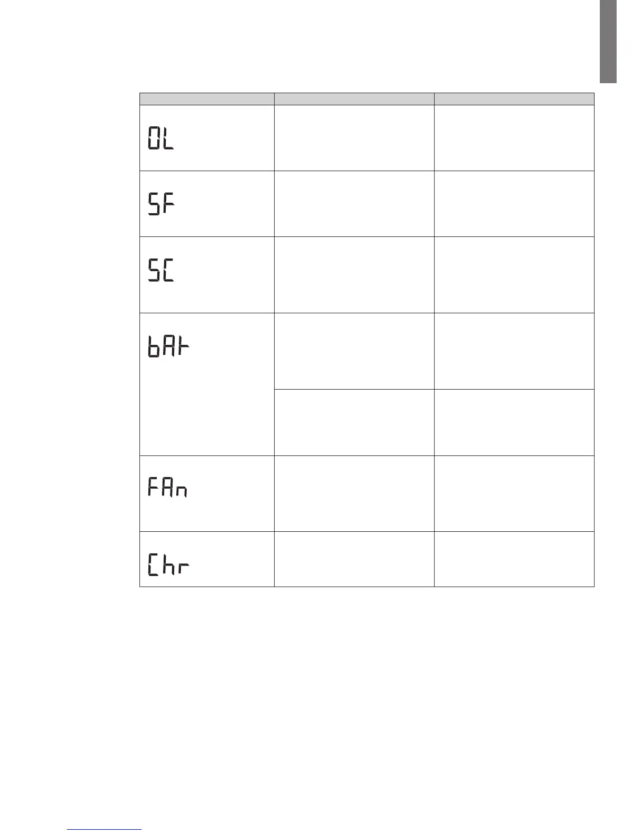The width and height of the screenshot is (644, 834).
Task: Select the rightmost cell in the SC row
Action: click(x=514, y=275)
